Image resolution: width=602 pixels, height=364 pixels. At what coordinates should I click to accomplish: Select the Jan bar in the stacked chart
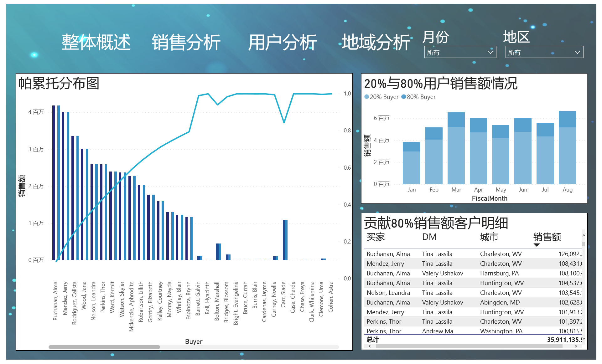[412, 163]
